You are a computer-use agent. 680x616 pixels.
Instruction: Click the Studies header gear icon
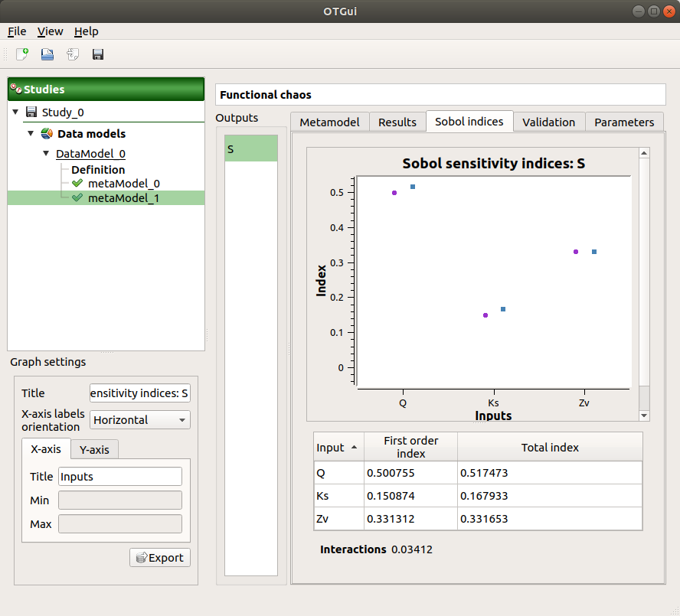coord(15,89)
